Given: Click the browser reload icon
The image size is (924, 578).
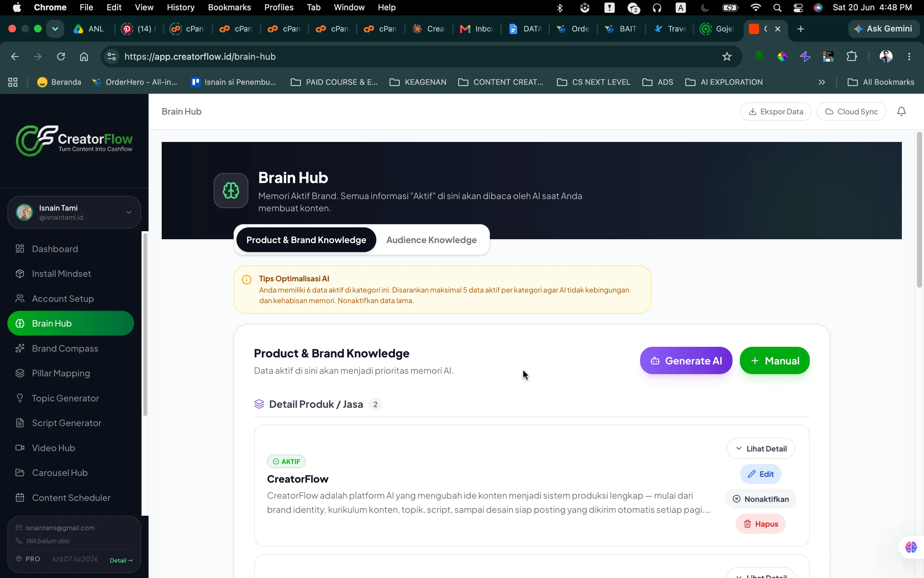Looking at the screenshot, I should (61, 57).
